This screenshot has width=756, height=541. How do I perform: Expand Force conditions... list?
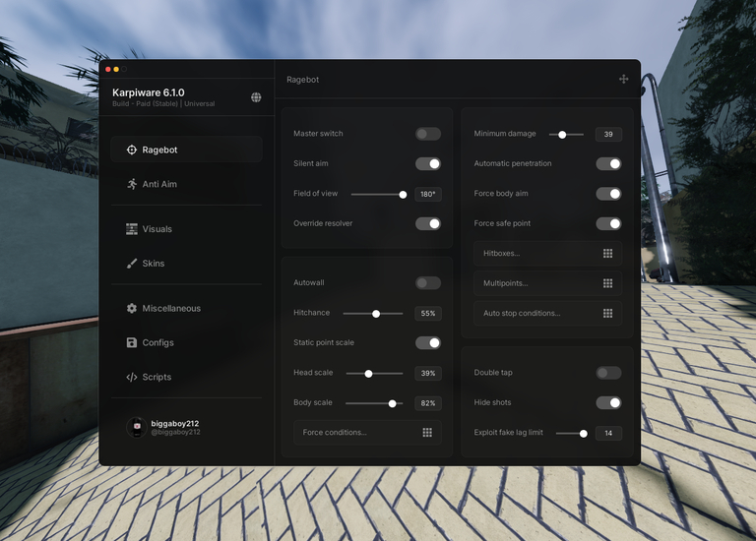coord(367,433)
